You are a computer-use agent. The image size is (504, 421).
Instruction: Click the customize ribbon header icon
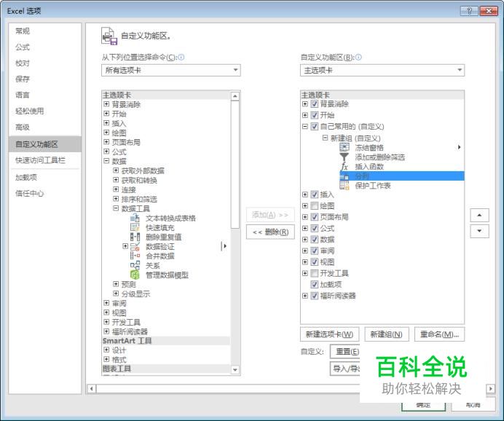[109, 36]
